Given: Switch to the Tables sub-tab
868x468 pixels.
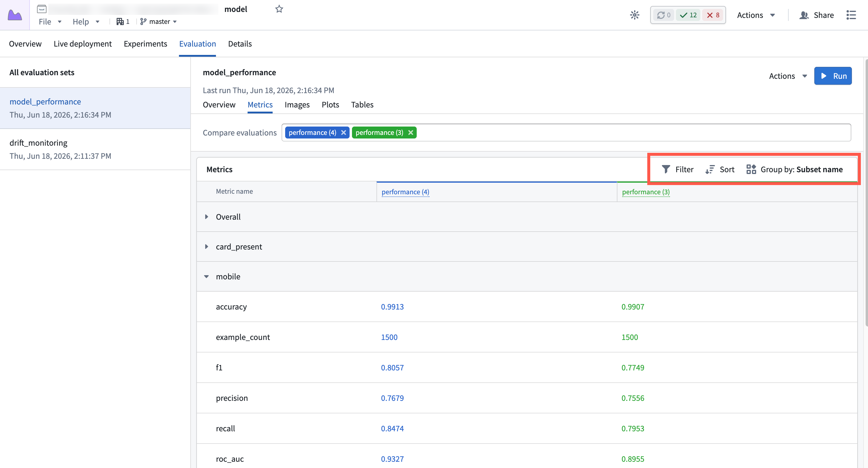Looking at the screenshot, I should tap(362, 105).
